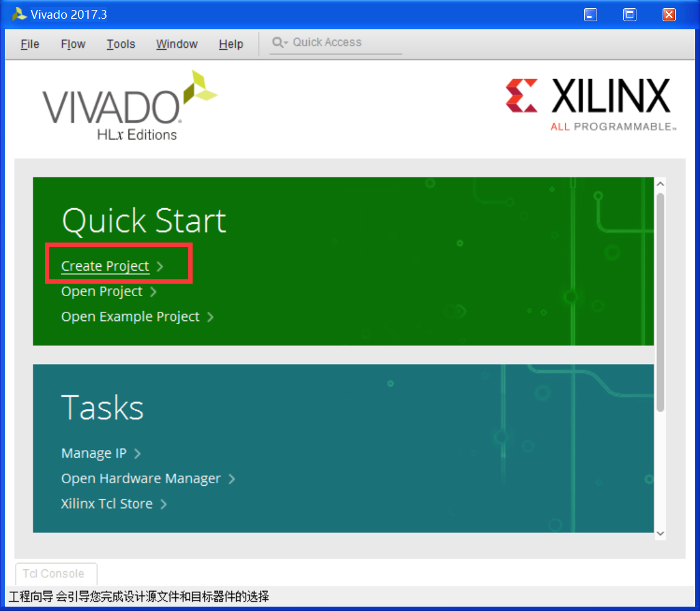This screenshot has width=700, height=611.
Task: Click chevron beside Open Hardware Manager
Action: (x=232, y=479)
